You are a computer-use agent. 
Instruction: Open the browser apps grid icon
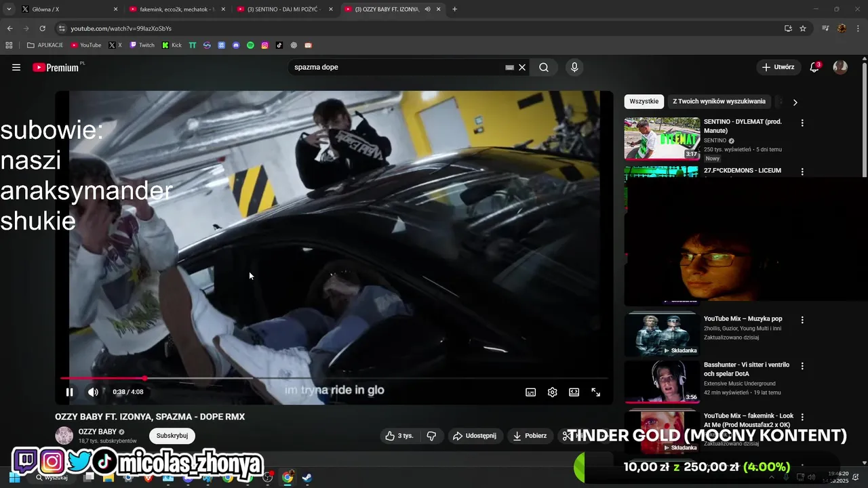tap(9, 45)
